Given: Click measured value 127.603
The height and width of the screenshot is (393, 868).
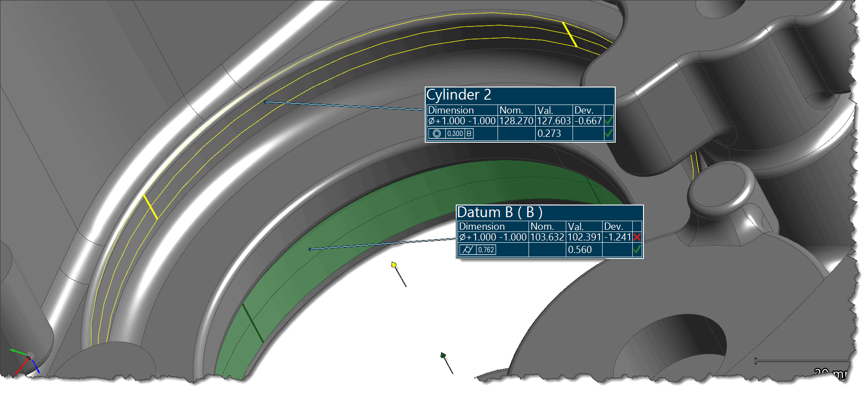Looking at the screenshot, I should click(554, 121).
